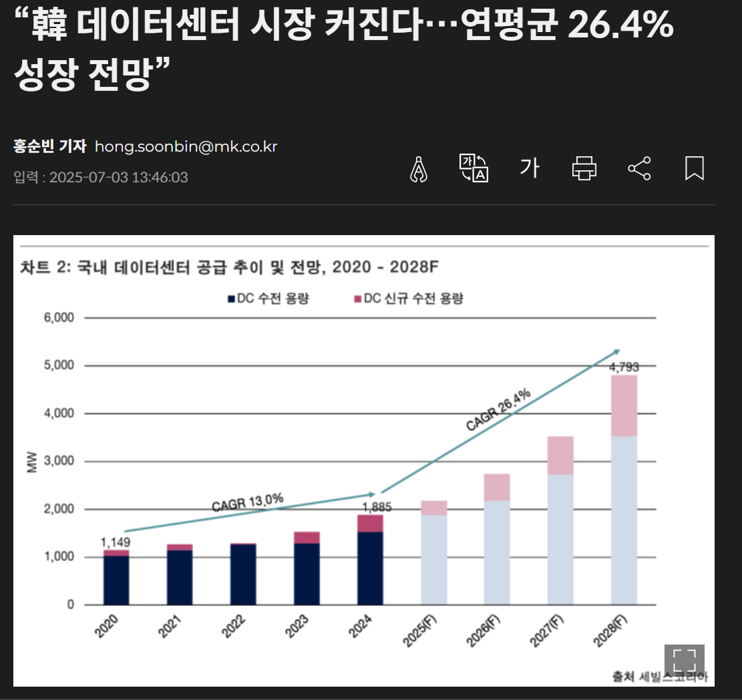The image size is (742, 700).
Task: Click the article input date 2025-07-03
Action: (100, 178)
